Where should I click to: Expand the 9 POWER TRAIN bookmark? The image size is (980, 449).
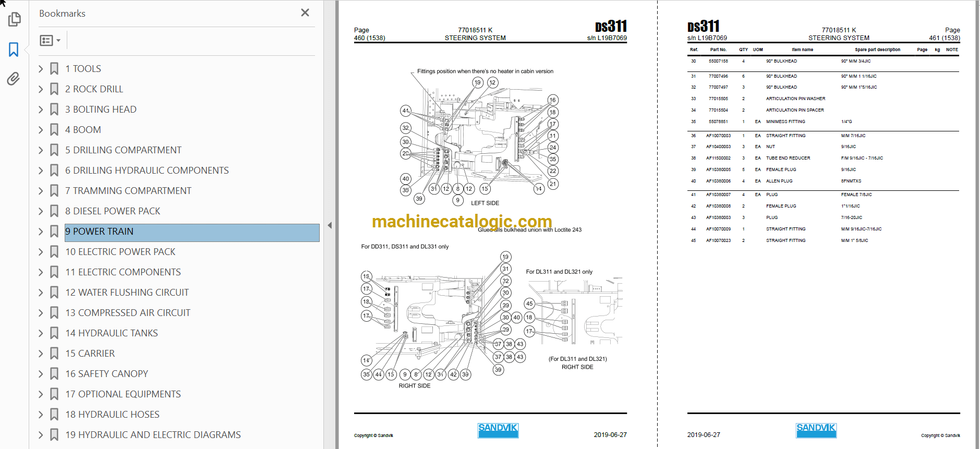click(x=41, y=232)
